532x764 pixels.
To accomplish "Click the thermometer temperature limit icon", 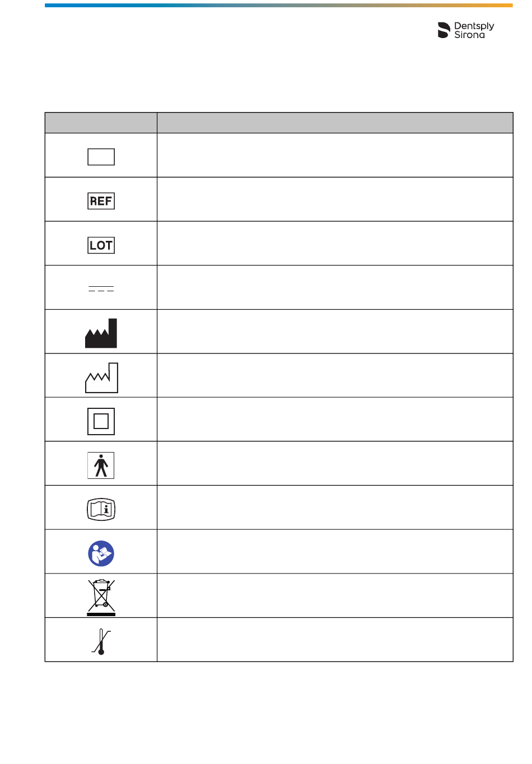I will 101,641.
